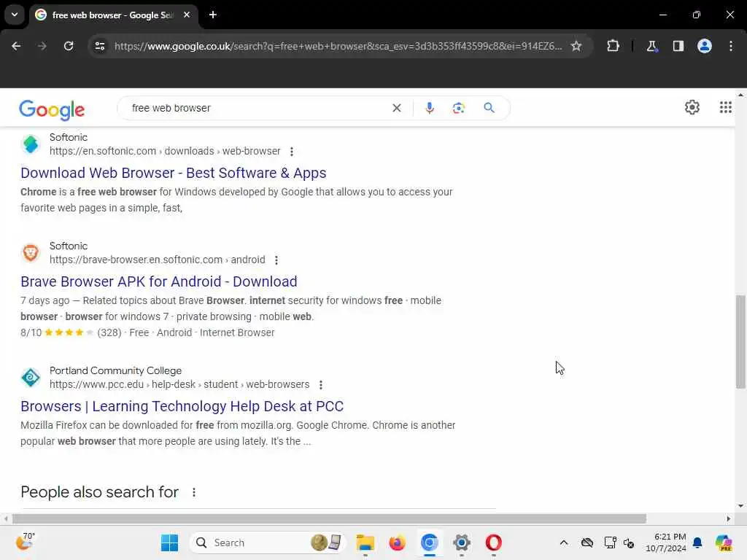Click the Google logo
Screen dimensions: 747x560
coord(52,110)
